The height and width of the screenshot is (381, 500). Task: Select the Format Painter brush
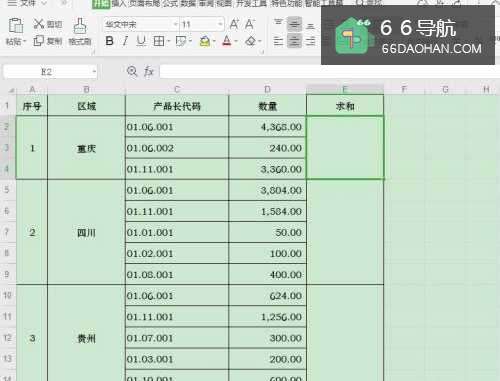pos(80,26)
